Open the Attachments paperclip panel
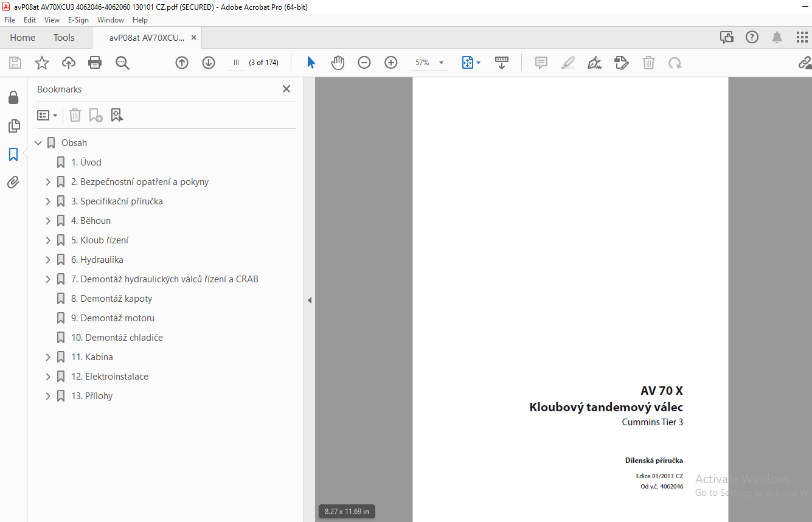The height and width of the screenshot is (522, 812). click(x=13, y=182)
